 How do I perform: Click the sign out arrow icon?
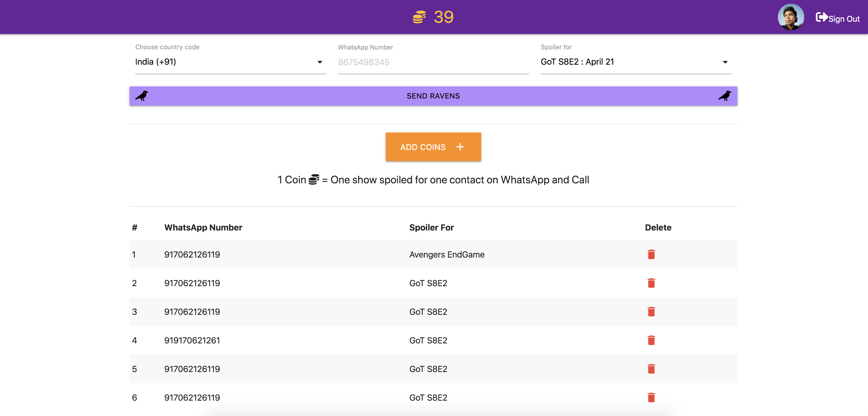[822, 17]
